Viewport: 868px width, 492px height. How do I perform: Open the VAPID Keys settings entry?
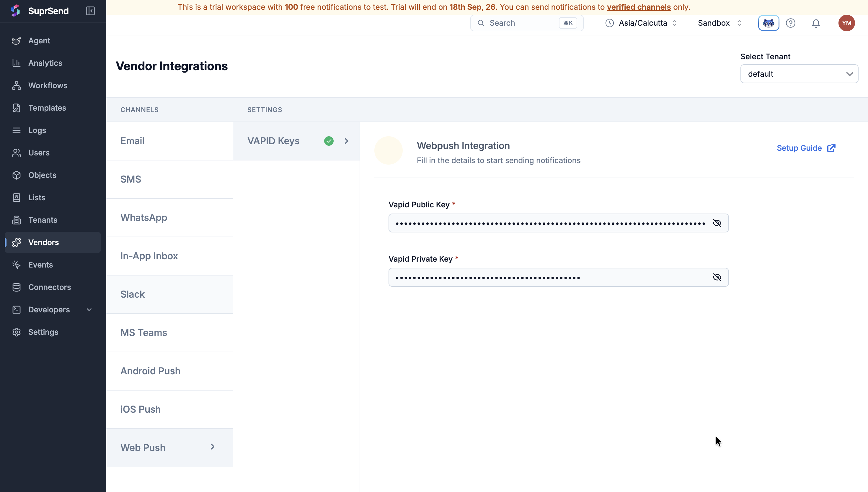[296, 141]
